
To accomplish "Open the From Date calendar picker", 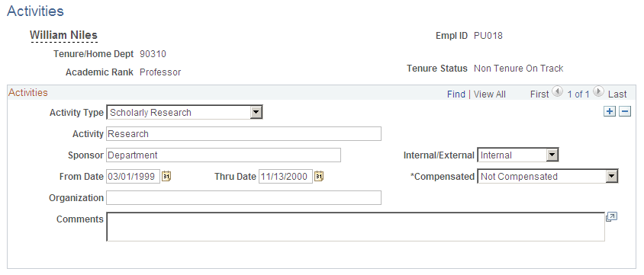I will pyautogui.click(x=166, y=177).
